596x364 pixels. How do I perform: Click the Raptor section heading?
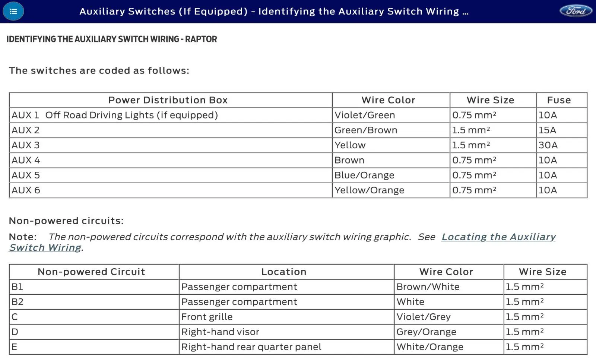(x=112, y=39)
